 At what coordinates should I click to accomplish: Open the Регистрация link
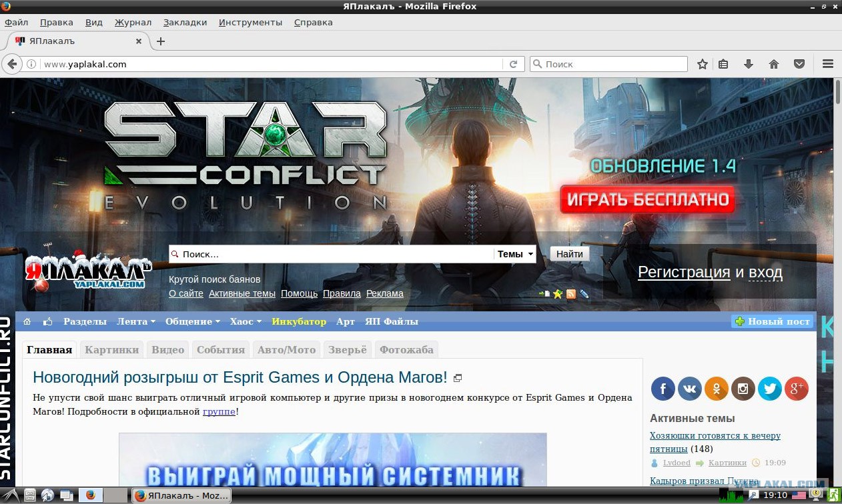684,272
